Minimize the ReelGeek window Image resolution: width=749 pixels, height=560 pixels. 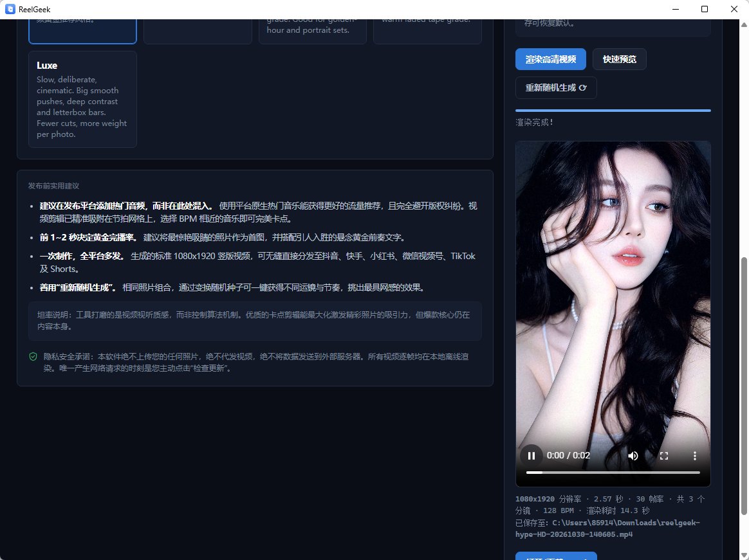tap(676, 9)
